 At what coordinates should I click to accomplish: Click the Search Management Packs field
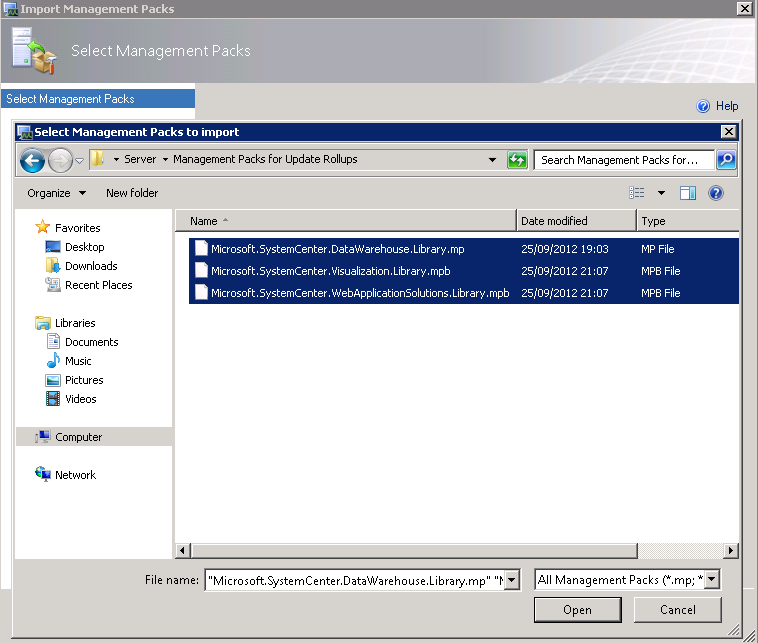tap(624, 160)
